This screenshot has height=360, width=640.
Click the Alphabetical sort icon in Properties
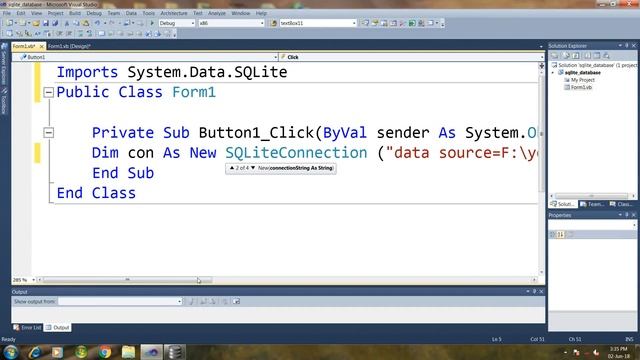pos(561,234)
